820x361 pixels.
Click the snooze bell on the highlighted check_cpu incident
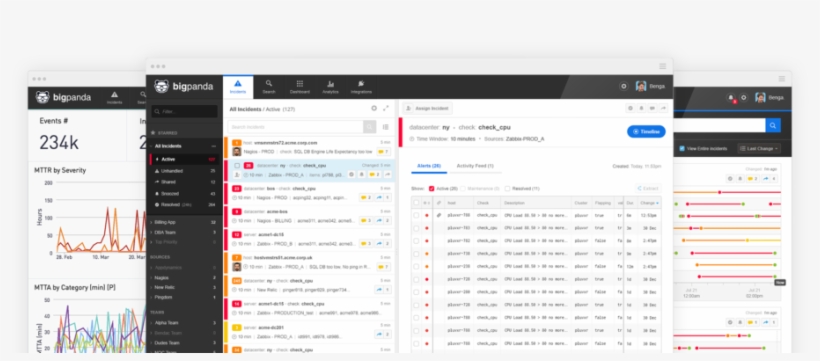pyautogui.click(x=361, y=174)
